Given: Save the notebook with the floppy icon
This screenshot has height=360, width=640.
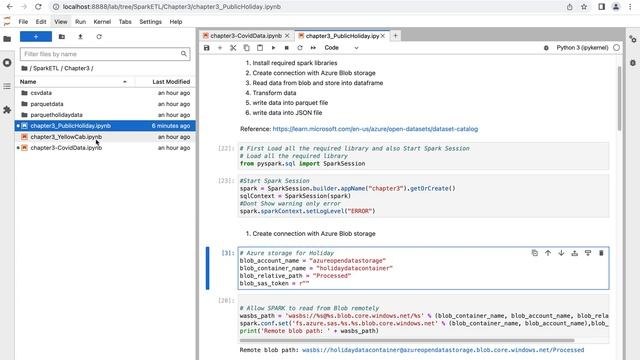Looking at the screenshot, I should click(207, 48).
